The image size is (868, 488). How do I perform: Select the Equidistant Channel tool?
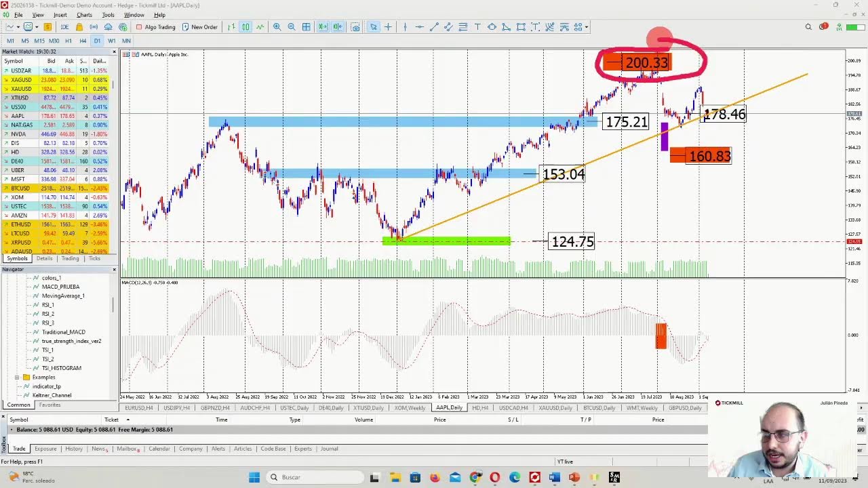pyautogui.click(x=448, y=27)
